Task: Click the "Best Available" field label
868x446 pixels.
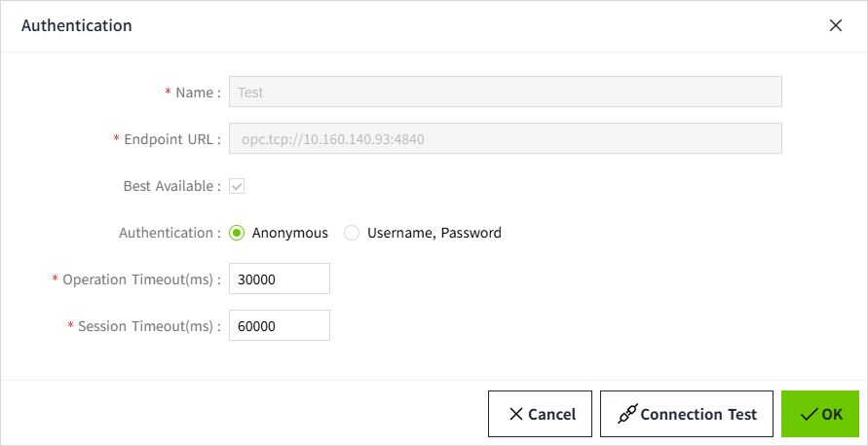Action: (170, 186)
